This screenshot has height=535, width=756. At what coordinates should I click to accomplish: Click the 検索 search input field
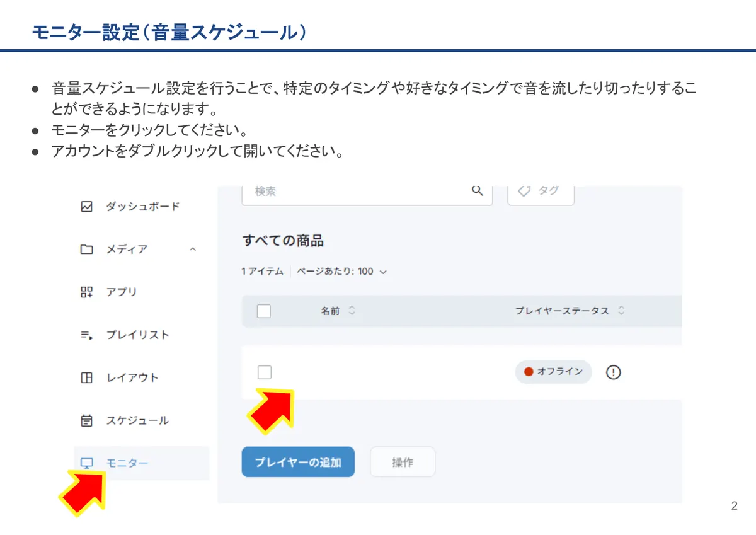(x=367, y=194)
